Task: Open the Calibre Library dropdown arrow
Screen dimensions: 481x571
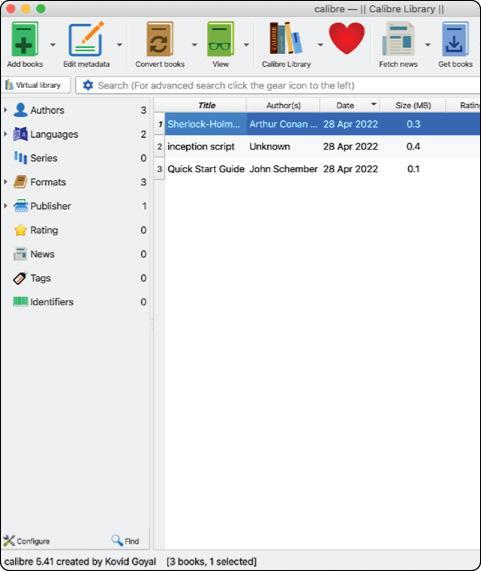Action: (x=320, y=44)
